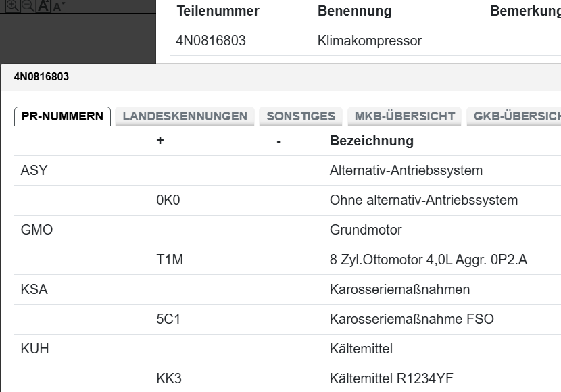This screenshot has height=392, width=561.
Task: Select the SONSTIGES tab
Action: (x=301, y=116)
